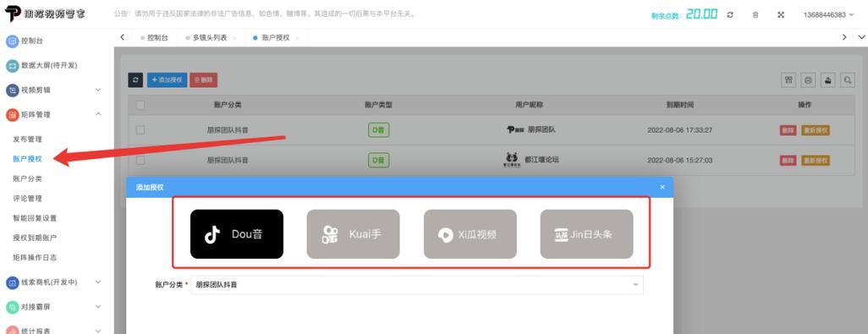Click the export icon in table toolbar

coord(827,79)
